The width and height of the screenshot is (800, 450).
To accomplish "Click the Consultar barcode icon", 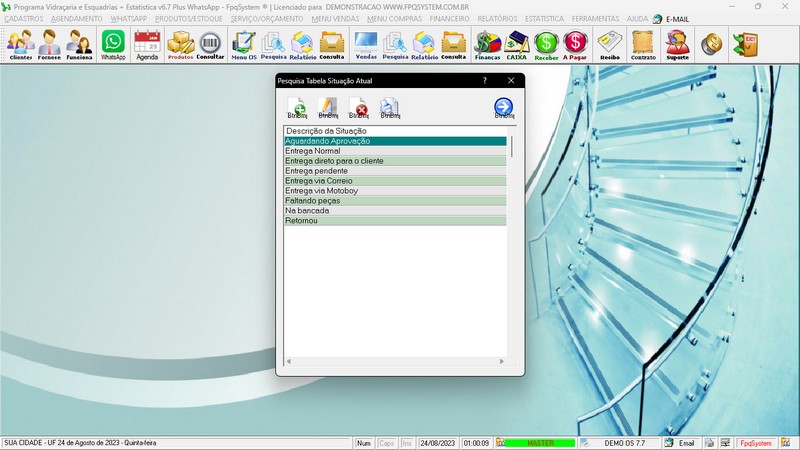I will coord(210,45).
